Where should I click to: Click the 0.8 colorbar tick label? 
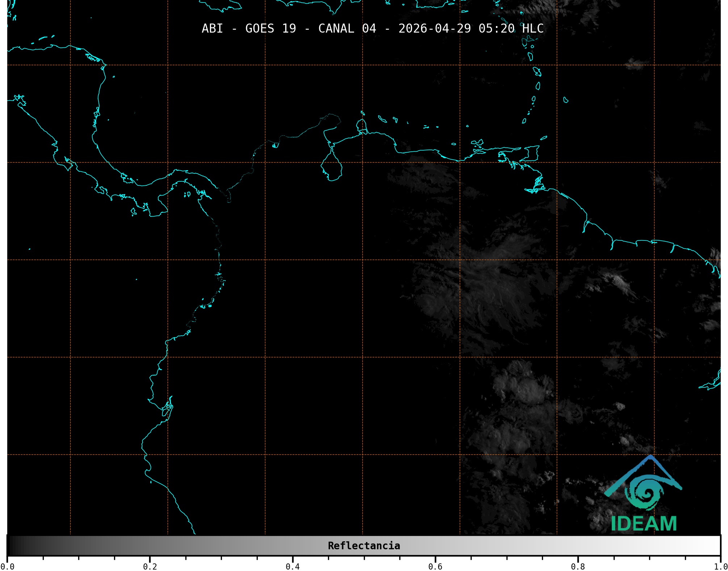(x=578, y=567)
